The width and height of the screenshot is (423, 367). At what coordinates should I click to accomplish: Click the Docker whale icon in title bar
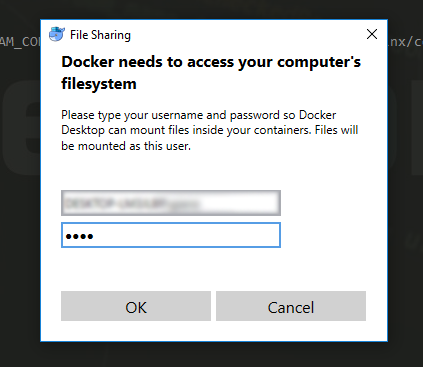(57, 34)
